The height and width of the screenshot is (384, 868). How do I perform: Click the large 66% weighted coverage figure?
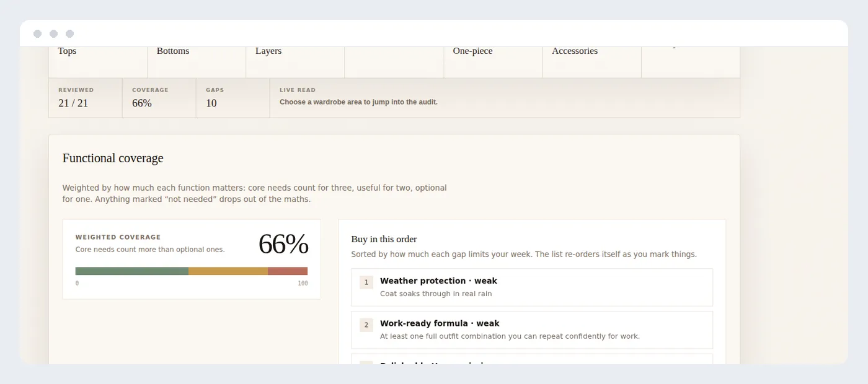pyautogui.click(x=283, y=244)
